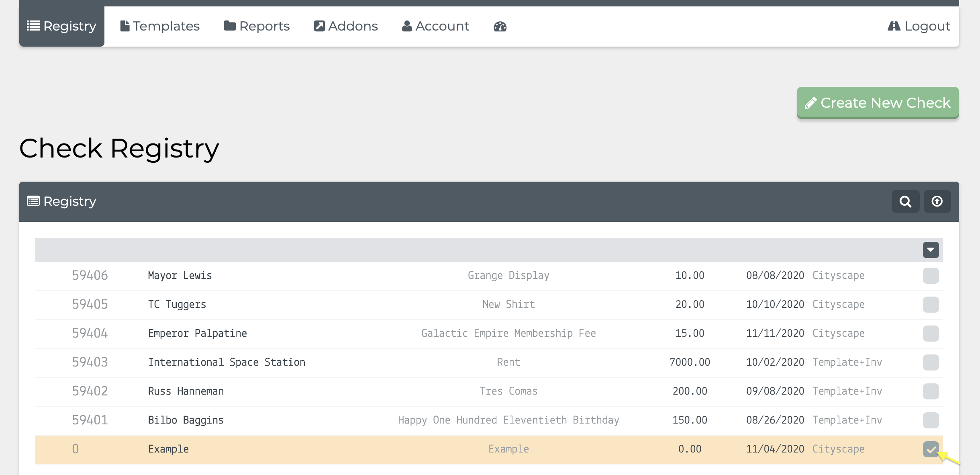Click the Reports folder icon

tap(229, 25)
